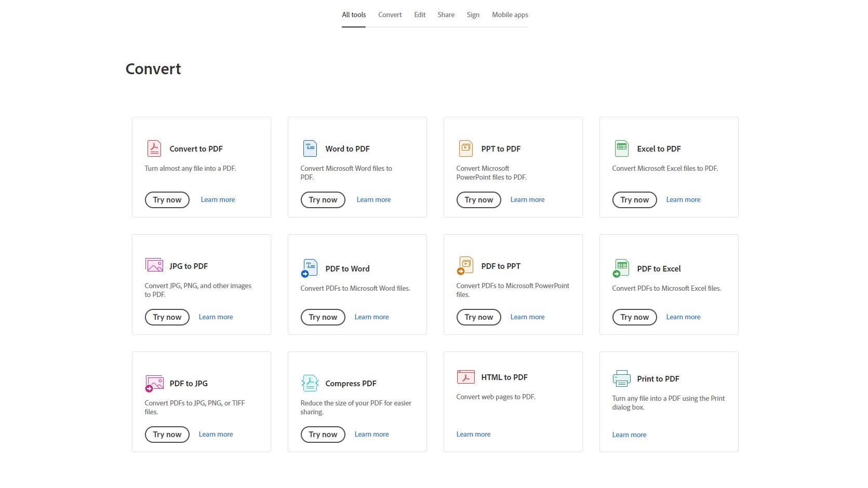Click the HTML to PDF icon
Screen dimensions: 868x488
pos(465,377)
